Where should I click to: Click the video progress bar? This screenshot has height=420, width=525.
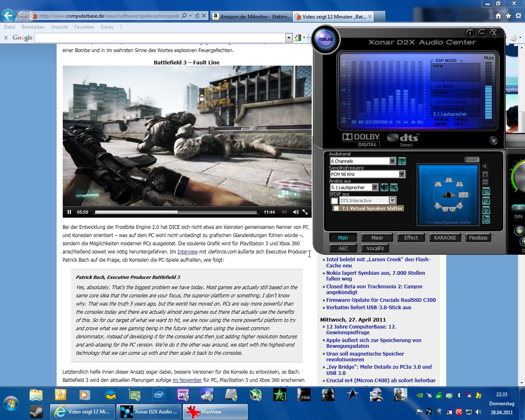[176, 212]
